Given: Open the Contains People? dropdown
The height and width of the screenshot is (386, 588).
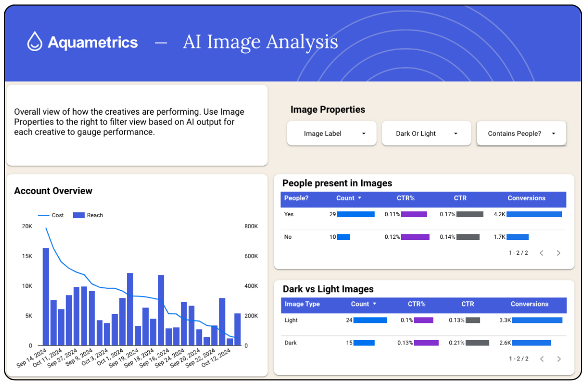Looking at the screenshot, I should [x=521, y=134].
